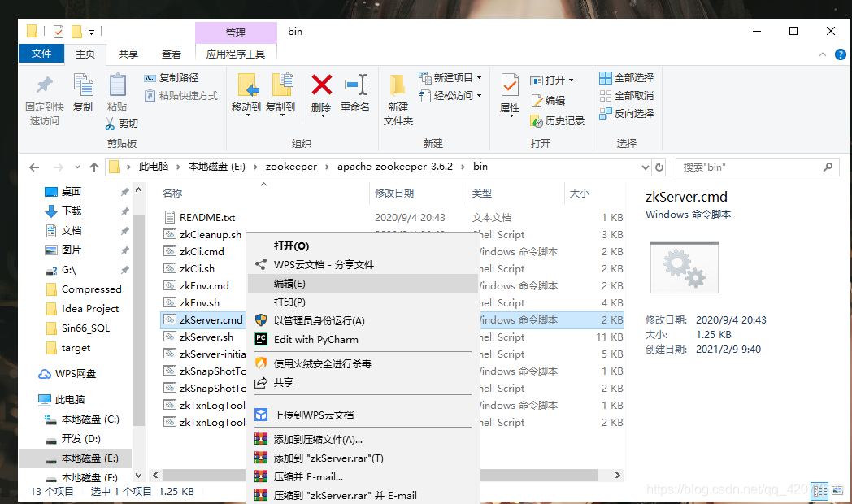Open the Application Tools tab
This screenshot has width=852, height=504.
(236, 54)
